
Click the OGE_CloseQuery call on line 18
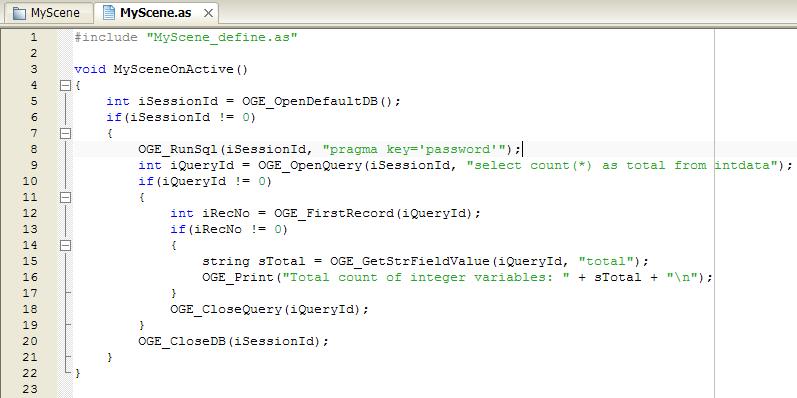pos(269,309)
